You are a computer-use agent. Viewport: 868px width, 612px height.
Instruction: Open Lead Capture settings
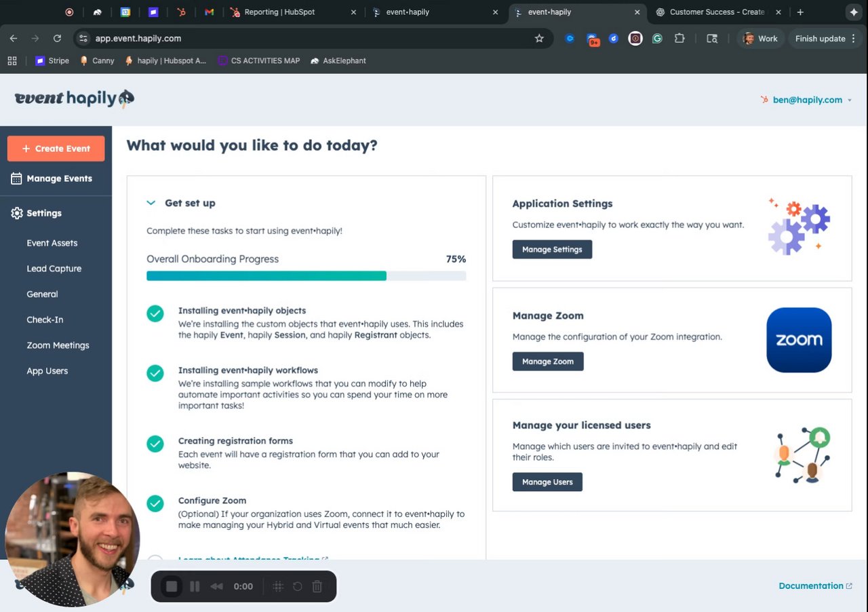coord(54,269)
